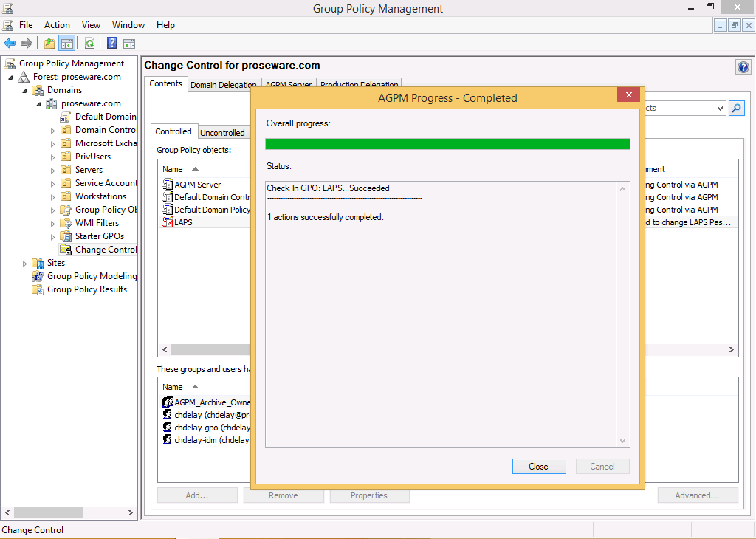
Task: Expand the Workstations OU node
Action: [x=53, y=197]
